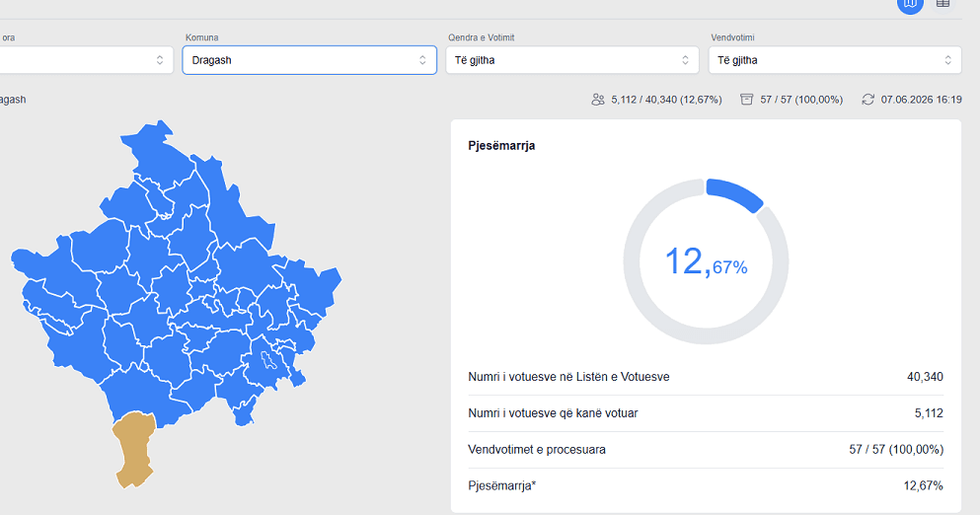980x515 pixels.
Task: Click the blue arc of turnout donut
Action: (x=735, y=193)
